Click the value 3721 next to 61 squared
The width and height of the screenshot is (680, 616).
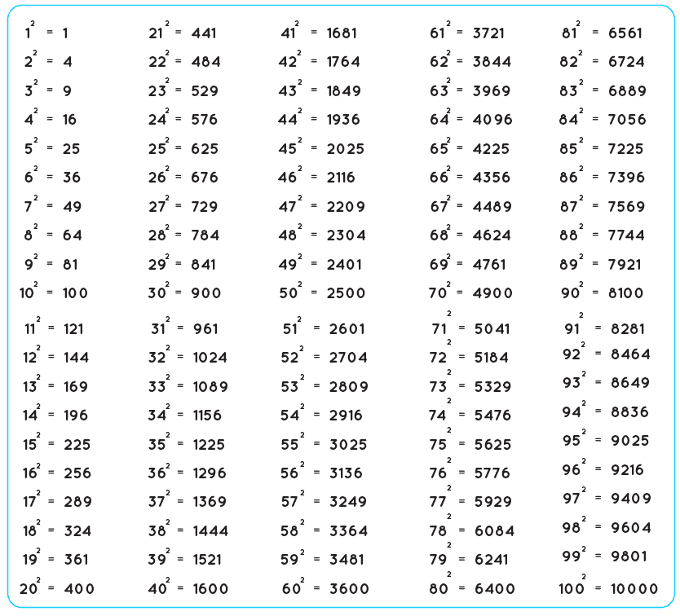[x=488, y=33]
